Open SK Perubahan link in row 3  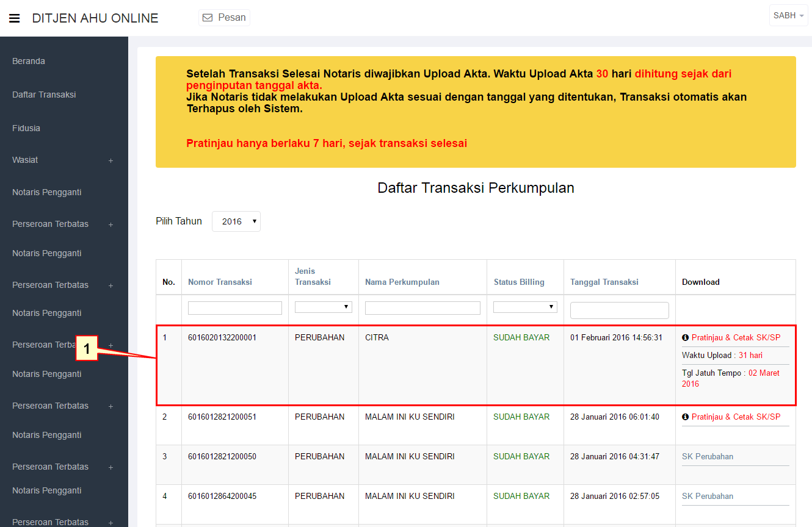pyautogui.click(x=707, y=456)
